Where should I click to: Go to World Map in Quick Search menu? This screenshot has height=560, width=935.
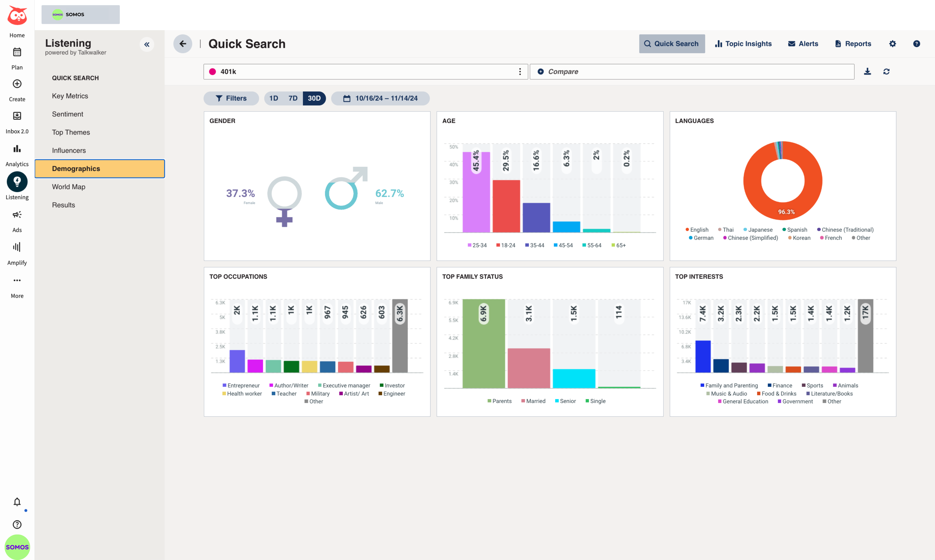[x=69, y=186]
